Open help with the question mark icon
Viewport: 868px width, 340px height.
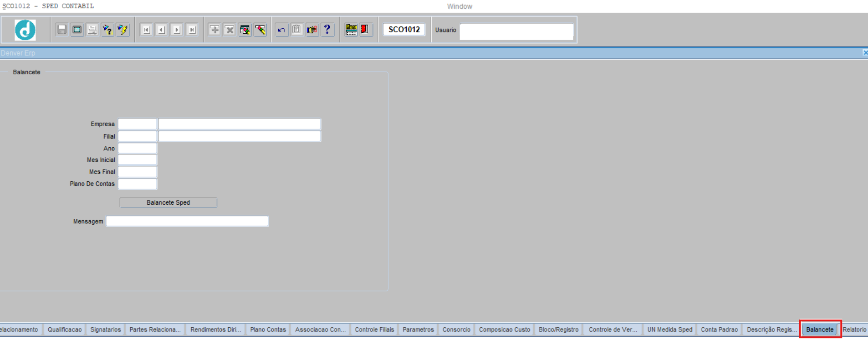pos(327,30)
